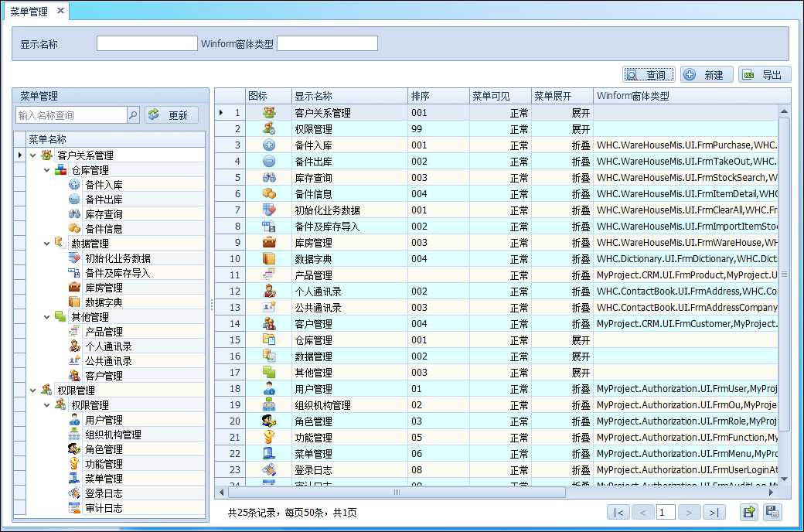This screenshot has height=532, width=804.
Task: Click grid icon in 功能管理 row 21
Action: click(x=269, y=437)
